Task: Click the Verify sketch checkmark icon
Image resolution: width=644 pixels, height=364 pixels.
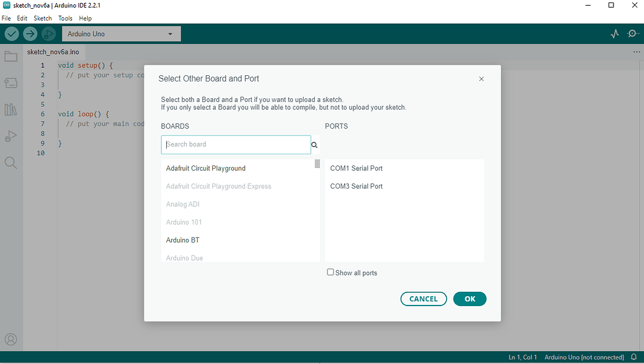Action: (11, 33)
